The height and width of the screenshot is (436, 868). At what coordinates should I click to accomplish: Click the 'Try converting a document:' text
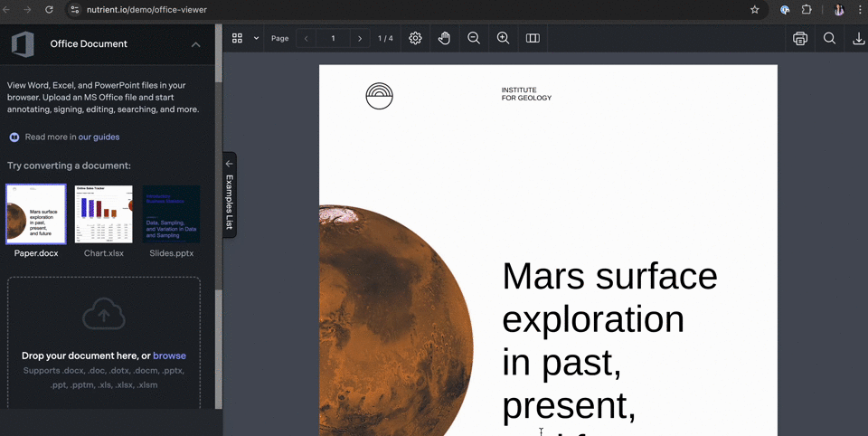[70, 166]
